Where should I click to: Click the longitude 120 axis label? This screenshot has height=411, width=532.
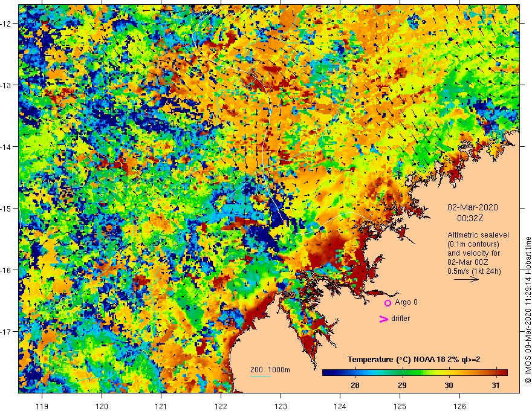point(102,406)
